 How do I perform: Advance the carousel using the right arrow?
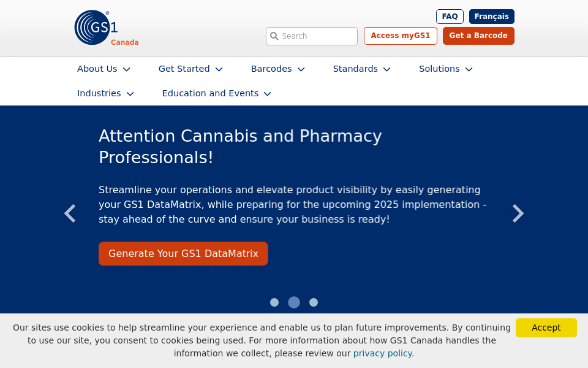click(x=518, y=213)
